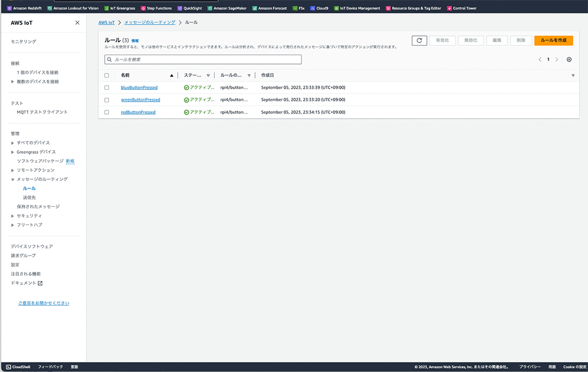Open Amazon SageMaker bookmark

[227, 8]
